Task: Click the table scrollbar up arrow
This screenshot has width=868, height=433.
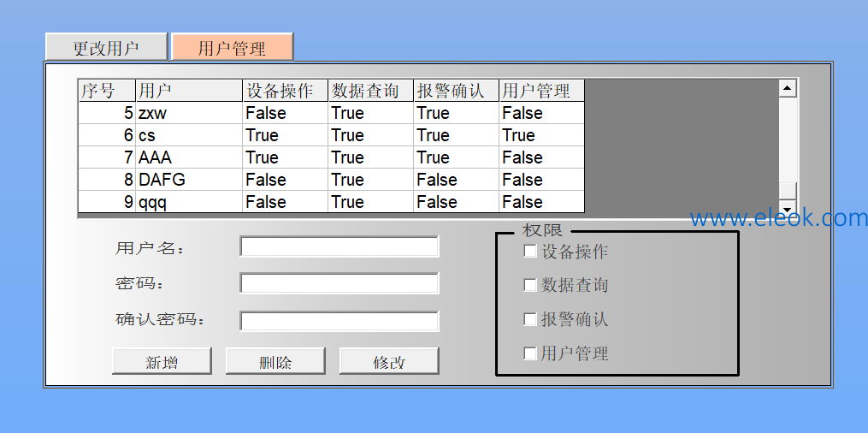Action: coord(787,88)
